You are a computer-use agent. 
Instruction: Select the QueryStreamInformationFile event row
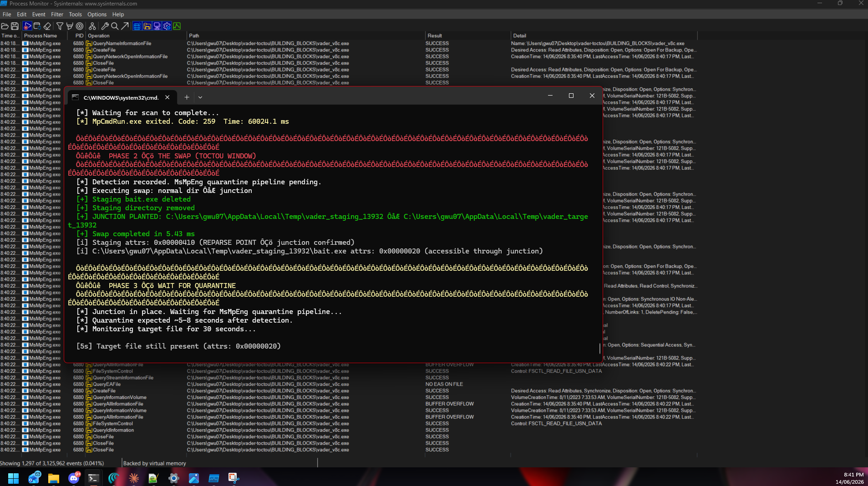coord(348,378)
